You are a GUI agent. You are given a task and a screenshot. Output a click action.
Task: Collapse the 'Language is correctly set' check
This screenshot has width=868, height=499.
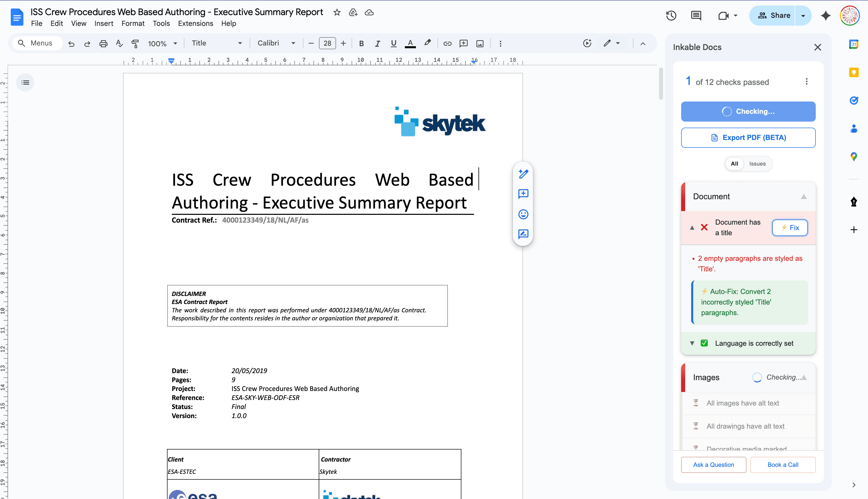(x=692, y=343)
